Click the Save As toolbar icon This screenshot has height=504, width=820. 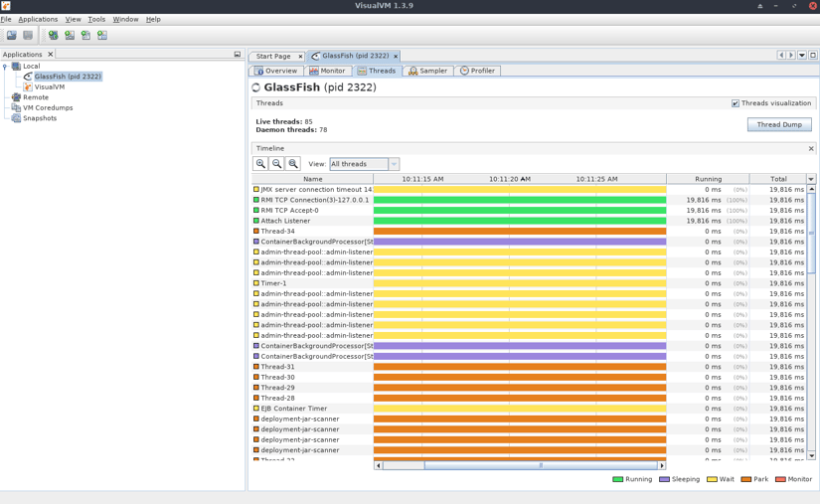coord(28,35)
